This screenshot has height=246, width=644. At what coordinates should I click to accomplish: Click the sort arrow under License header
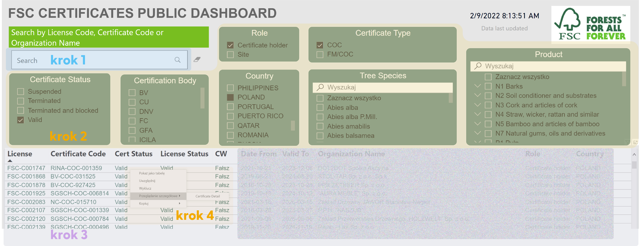[x=10, y=161]
